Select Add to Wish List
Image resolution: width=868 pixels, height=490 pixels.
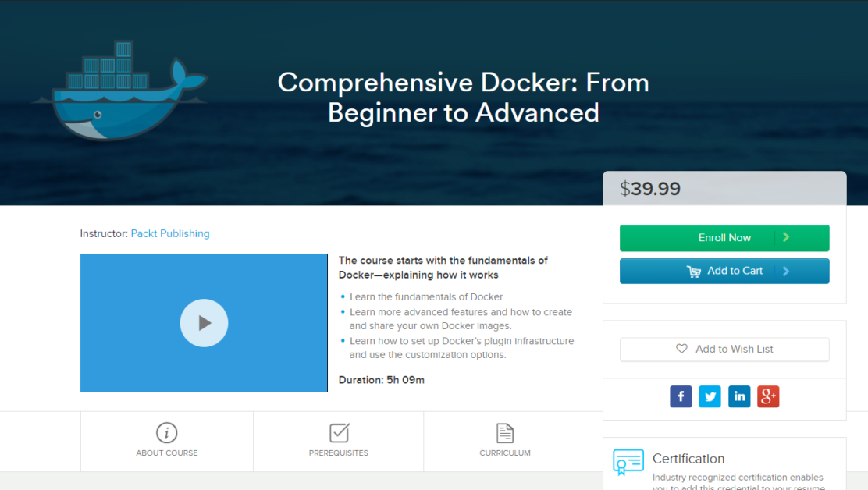(x=724, y=349)
